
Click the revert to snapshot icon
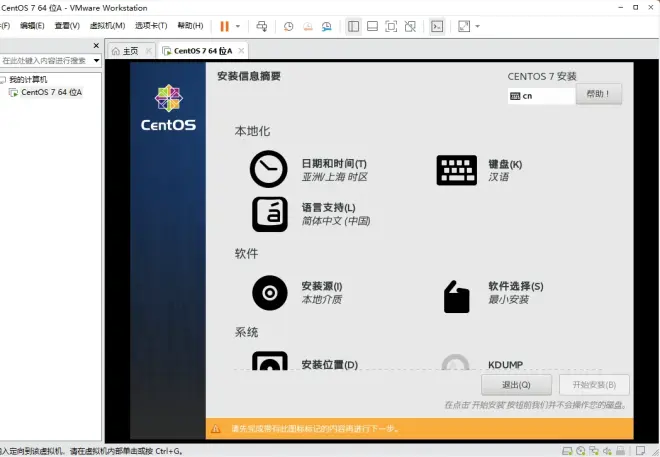click(x=308, y=27)
